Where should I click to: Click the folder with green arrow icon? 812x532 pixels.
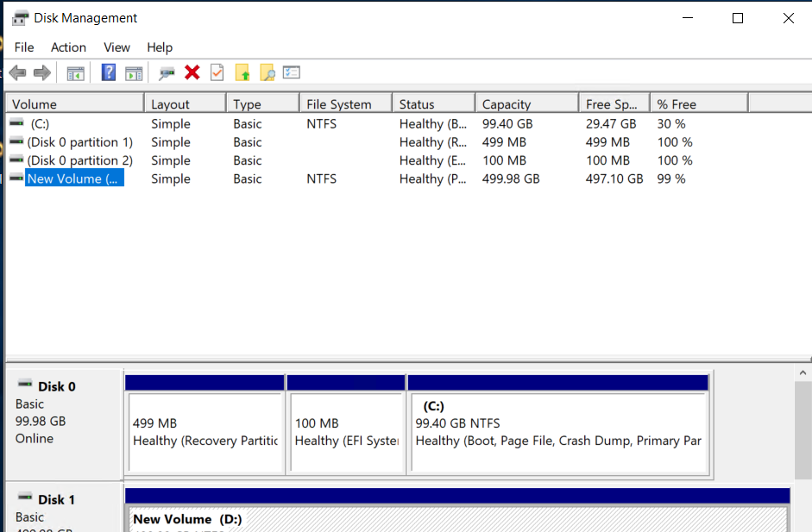coord(242,73)
